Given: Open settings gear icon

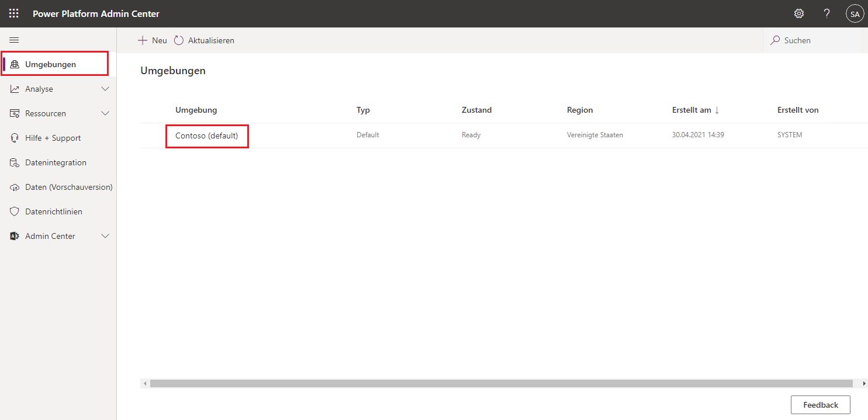Looking at the screenshot, I should click(x=799, y=13).
